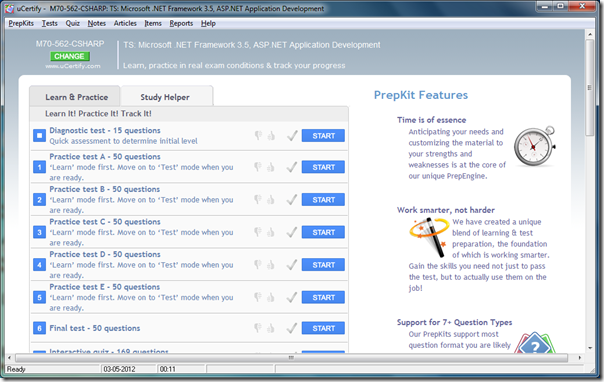The height and width of the screenshot is (382, 604).
Task: Click number 3 icon for Practice test C
Action: pos(39,232)
